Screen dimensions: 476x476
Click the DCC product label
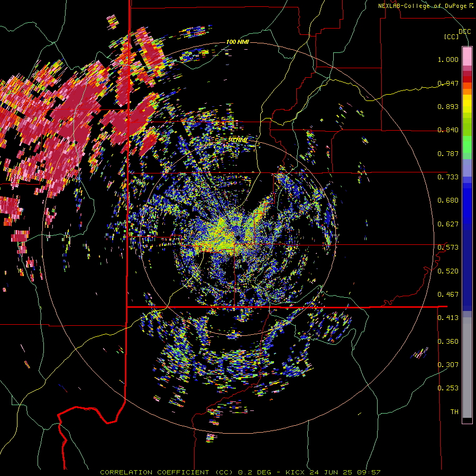click(x=464, y=32)
